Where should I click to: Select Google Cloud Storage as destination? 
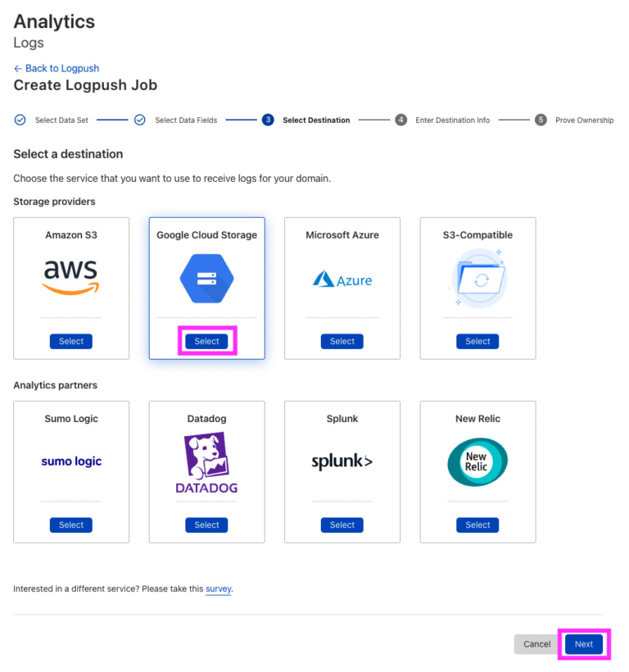206,341
